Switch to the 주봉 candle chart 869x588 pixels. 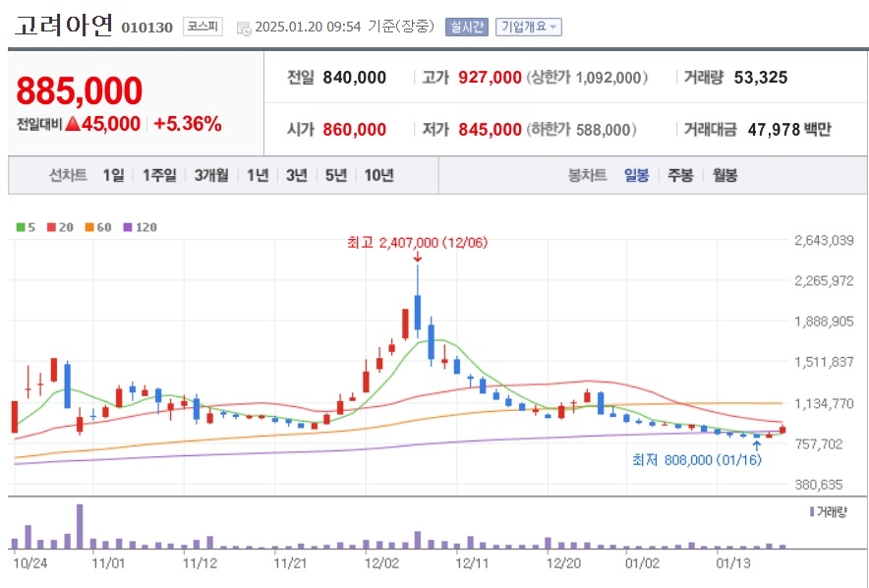[680, 176]
